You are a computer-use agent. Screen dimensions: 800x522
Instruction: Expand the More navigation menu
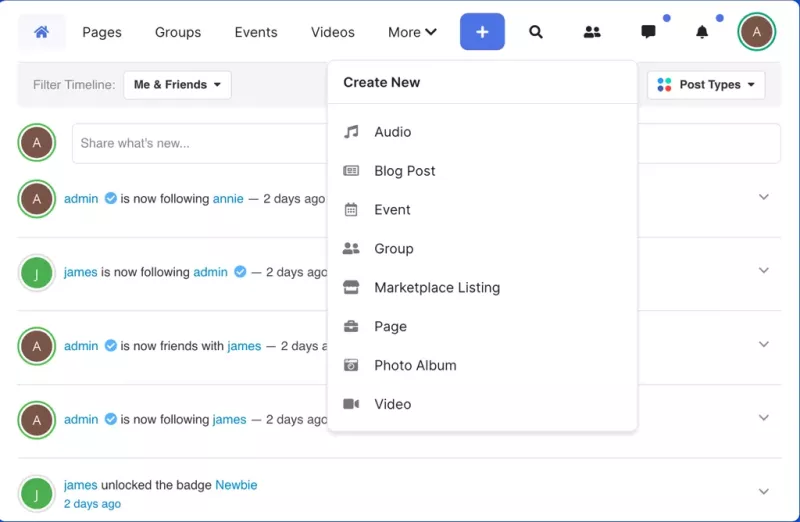point(412,32)
